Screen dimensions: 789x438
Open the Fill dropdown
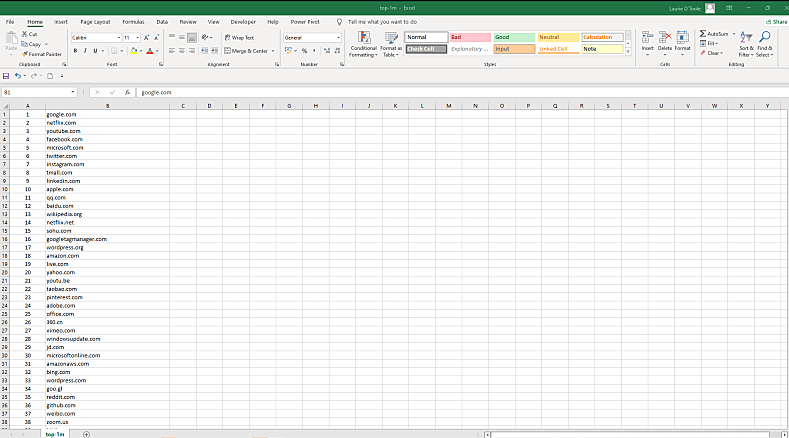(709, 43)
